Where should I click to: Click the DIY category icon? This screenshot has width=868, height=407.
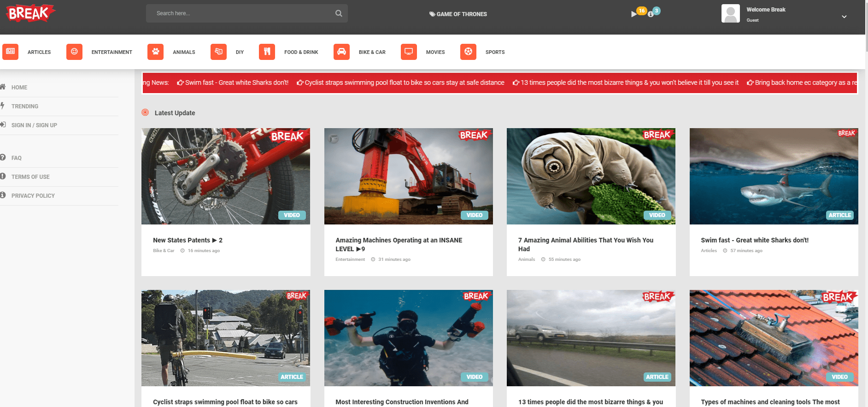click(218, 52)
